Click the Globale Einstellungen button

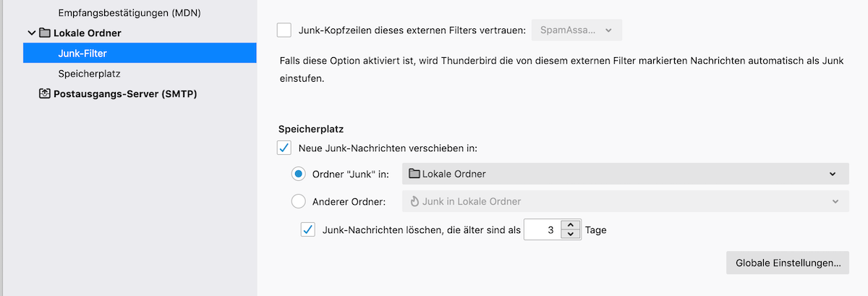tap(787, 263)
